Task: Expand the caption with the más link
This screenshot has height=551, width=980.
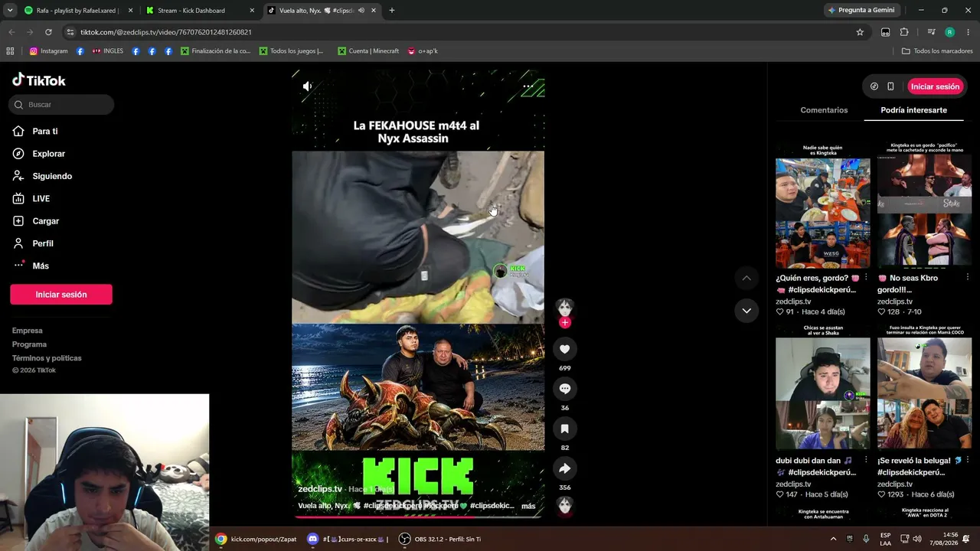Action: pos(528,506)
